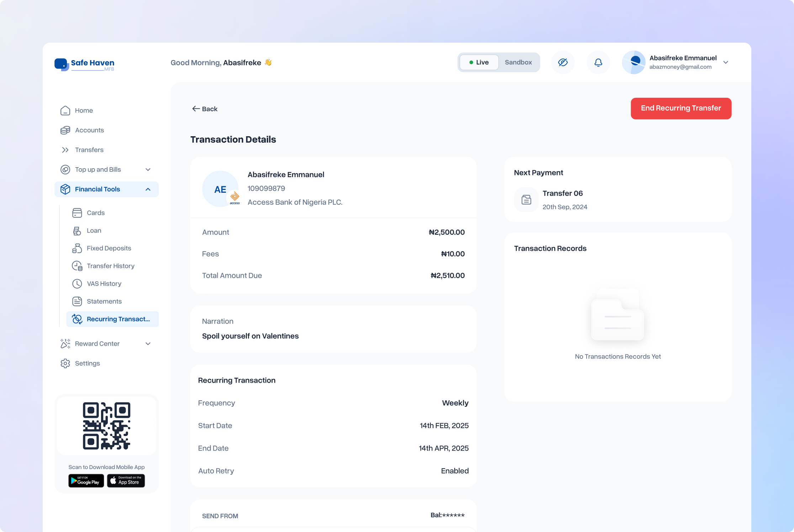This screenshot has width=794, height=532.
Task: Go Back using the back arrow link
Action: coord(205,109)
